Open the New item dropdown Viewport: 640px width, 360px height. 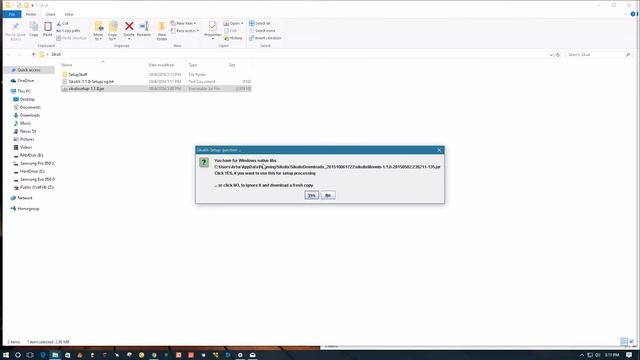[183, 24]
